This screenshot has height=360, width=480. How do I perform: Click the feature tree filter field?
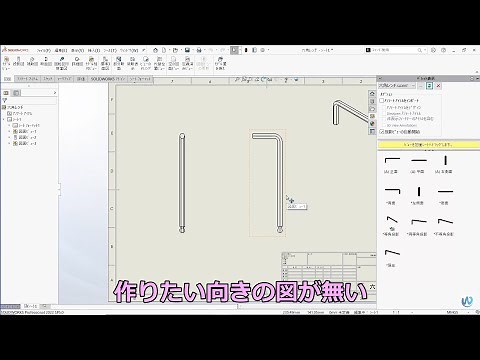[30, 100]
